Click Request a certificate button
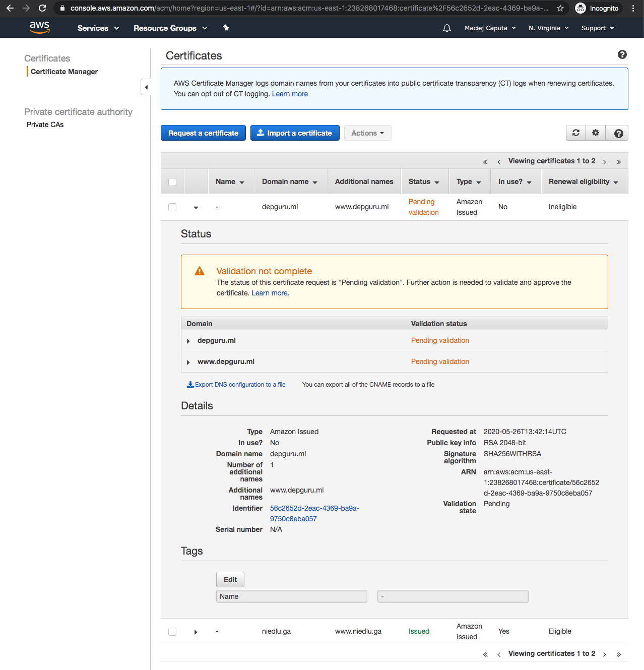The width and height of the screenshot is (644, 670). (203, 133)
